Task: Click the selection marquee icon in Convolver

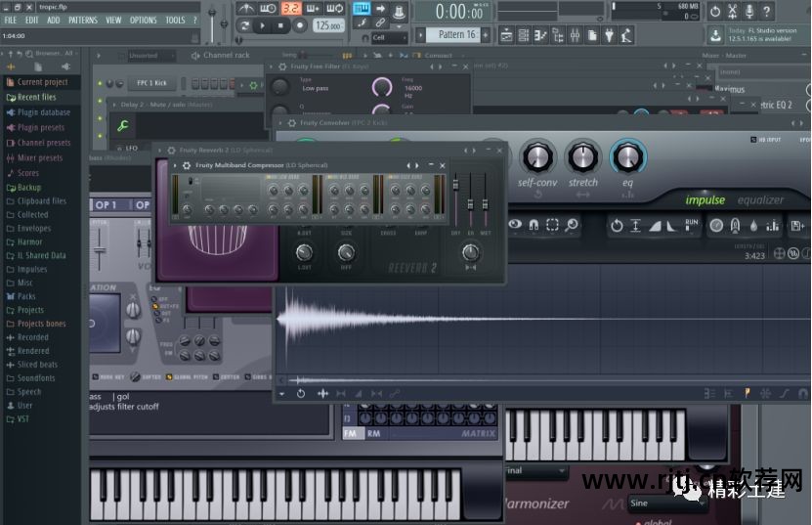Action: point(553,225)
